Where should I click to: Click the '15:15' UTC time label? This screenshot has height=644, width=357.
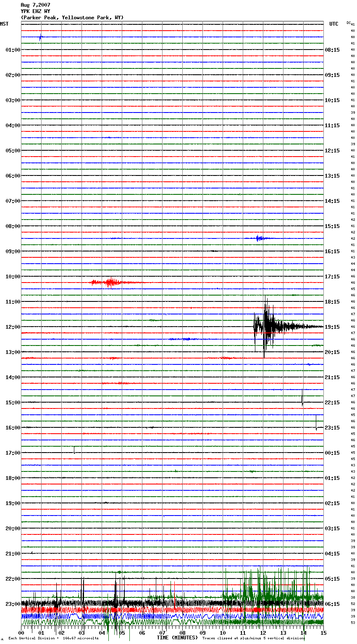point(332,226)
